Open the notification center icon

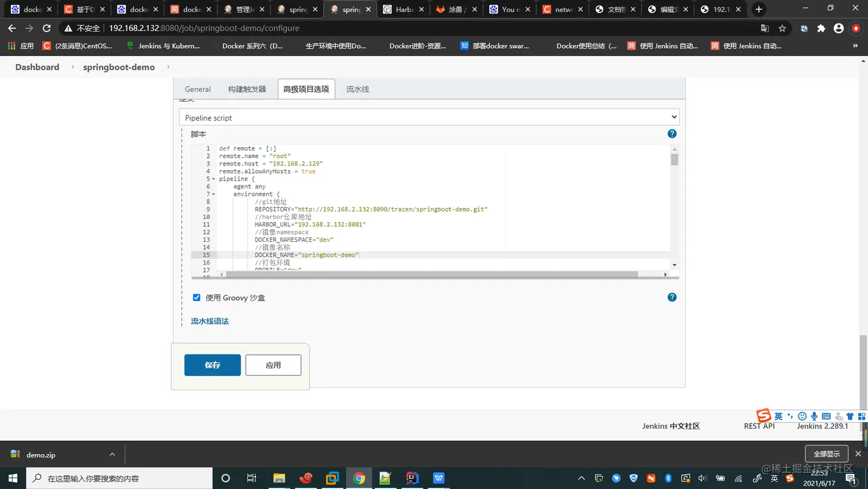pyautogui.click(x=851, y=478)
